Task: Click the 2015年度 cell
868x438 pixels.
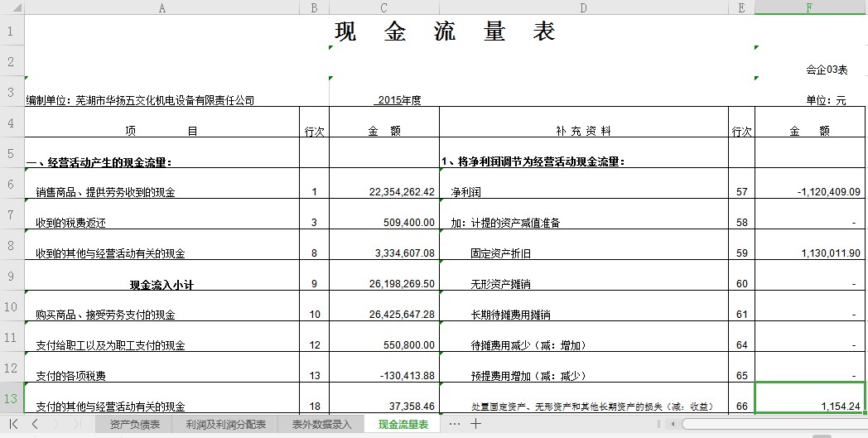Action: point(384,100)
